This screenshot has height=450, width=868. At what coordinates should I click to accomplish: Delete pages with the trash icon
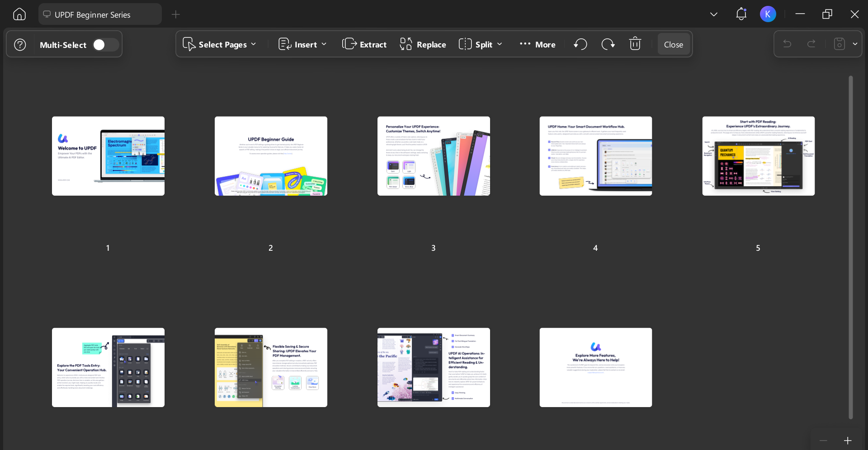coord(635,44)
